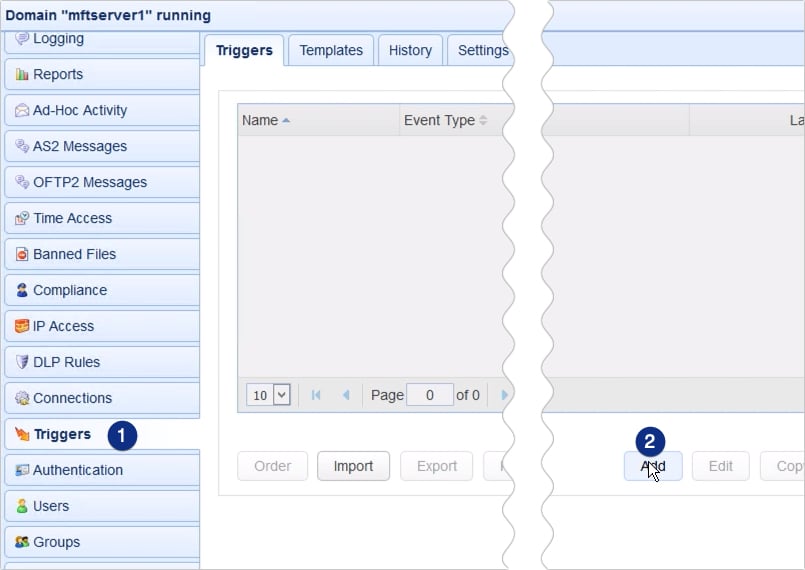Click the page number input field
The height and width of the screenshot is (570, 805).
(x=430, y=395)
